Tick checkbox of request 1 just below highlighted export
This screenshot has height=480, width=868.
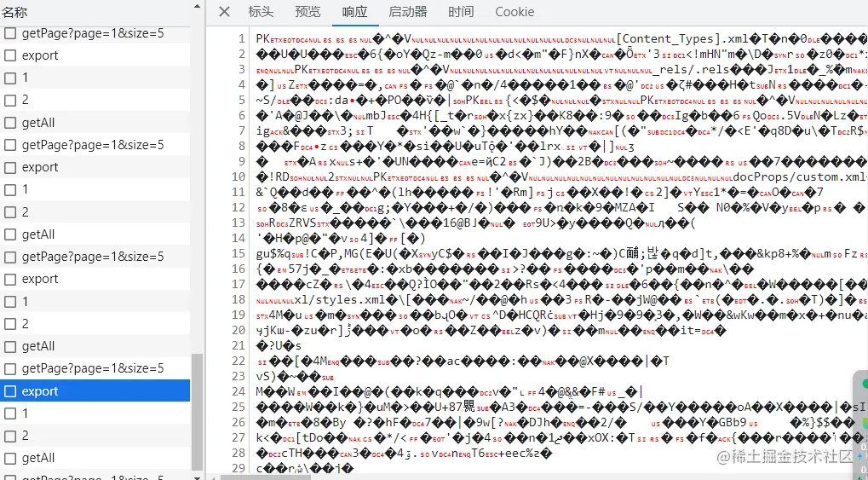coord(10,413)
